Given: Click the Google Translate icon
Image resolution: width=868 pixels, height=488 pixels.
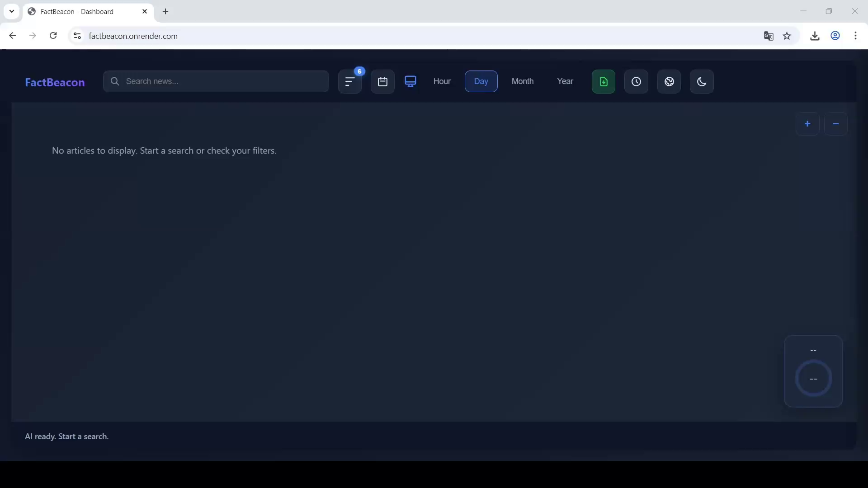Looking at the screenshot, I should click(x=768, y=36).
